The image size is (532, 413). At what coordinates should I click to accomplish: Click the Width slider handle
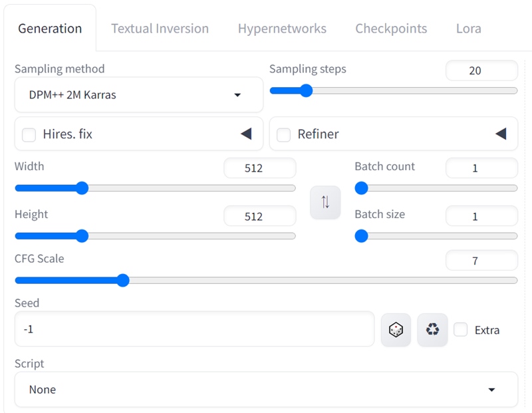82,188
